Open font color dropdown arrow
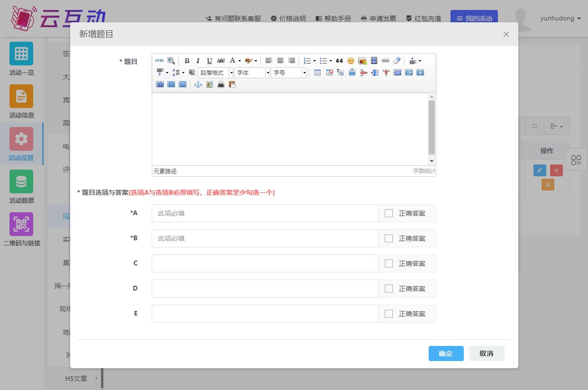Image resolution: width=588 pixels, height=390 pixels. (239, 61)
